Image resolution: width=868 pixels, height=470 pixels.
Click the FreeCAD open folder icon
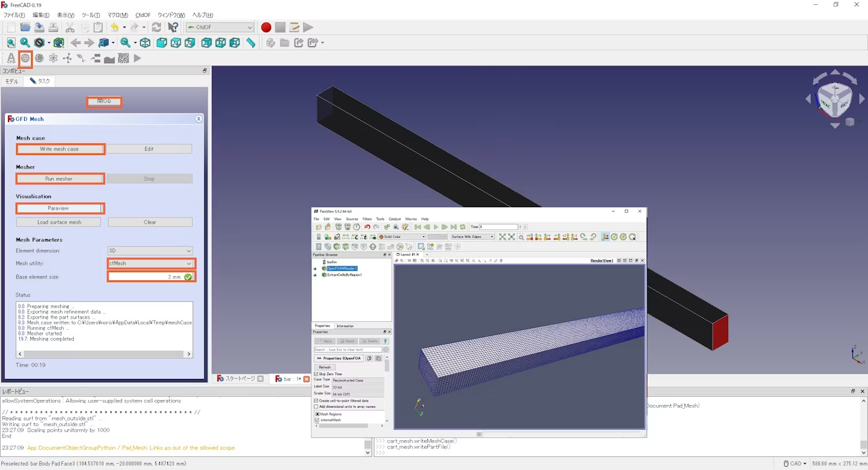tap(25, 27)
